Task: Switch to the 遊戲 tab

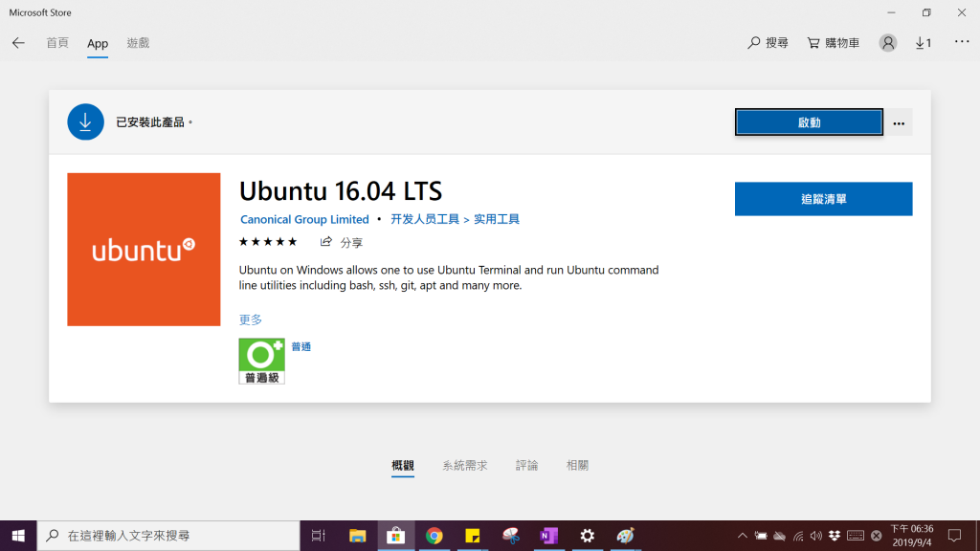Action: 138,43
